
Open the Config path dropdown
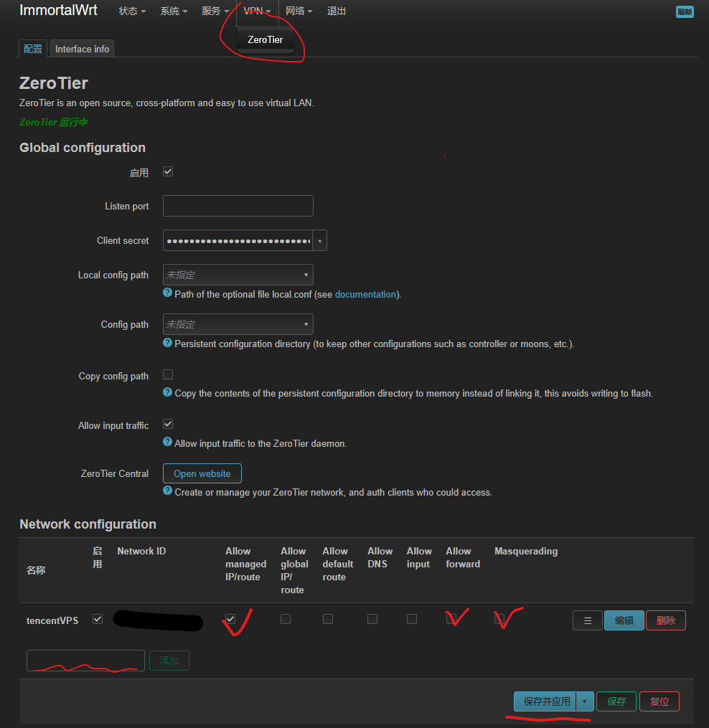click(x=238, y=324)
